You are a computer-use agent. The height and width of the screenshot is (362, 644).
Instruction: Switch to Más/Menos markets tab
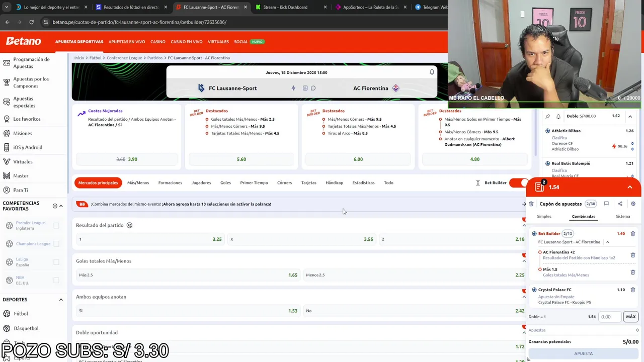[138, 183]
